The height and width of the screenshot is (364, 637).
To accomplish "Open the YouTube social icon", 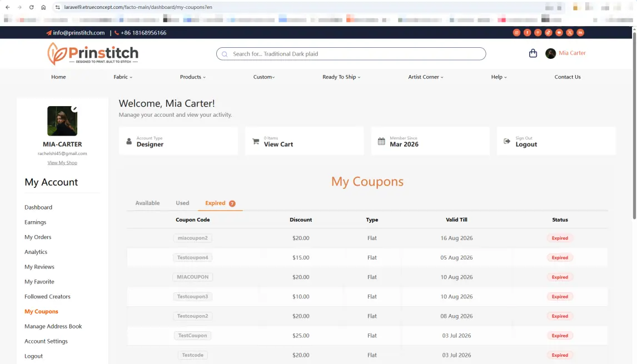I will [x=559, y=32].
